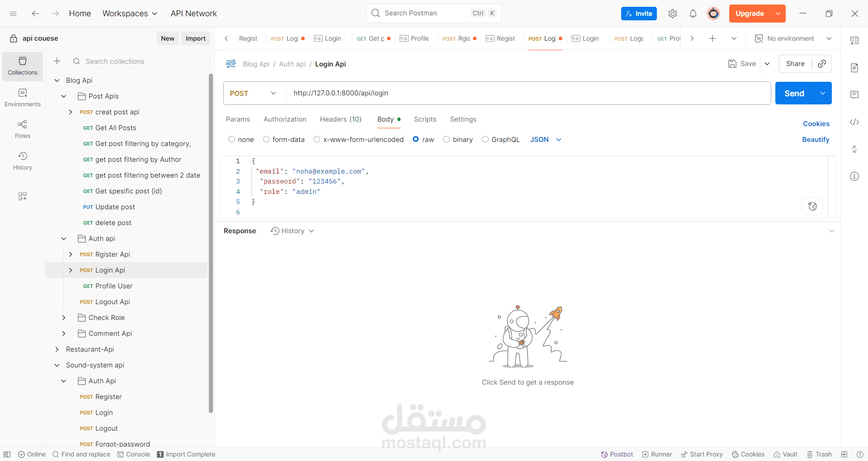Click the New button
Image resolution: width=868 pixels, height=461 pixels.
coord(167,38)
